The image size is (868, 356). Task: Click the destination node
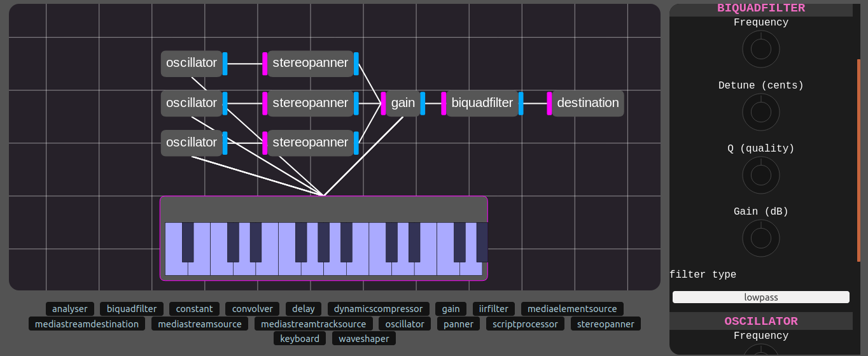pyautogui.click(x=588, y=103)
